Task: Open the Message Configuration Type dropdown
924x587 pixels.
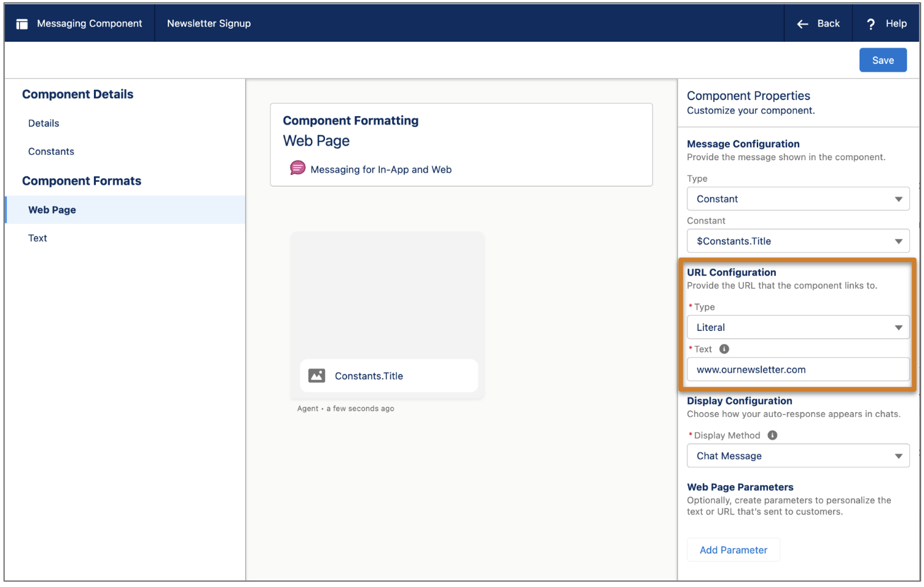Action: click(797, 199)
